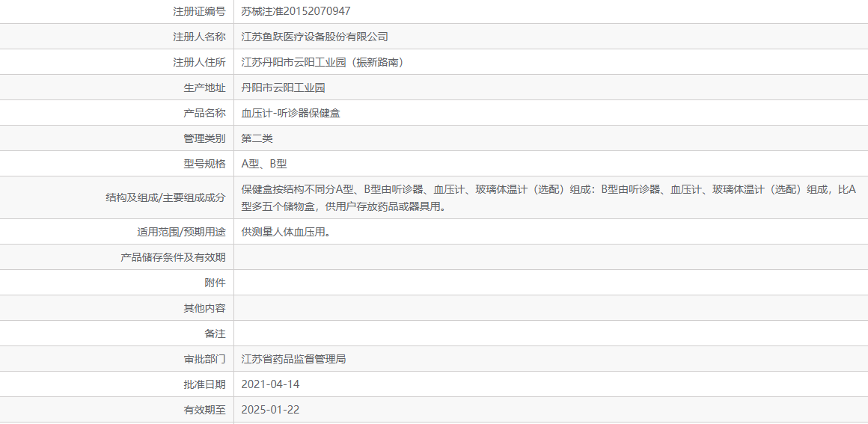Click model value A型、B型

[x=264, y=164]
